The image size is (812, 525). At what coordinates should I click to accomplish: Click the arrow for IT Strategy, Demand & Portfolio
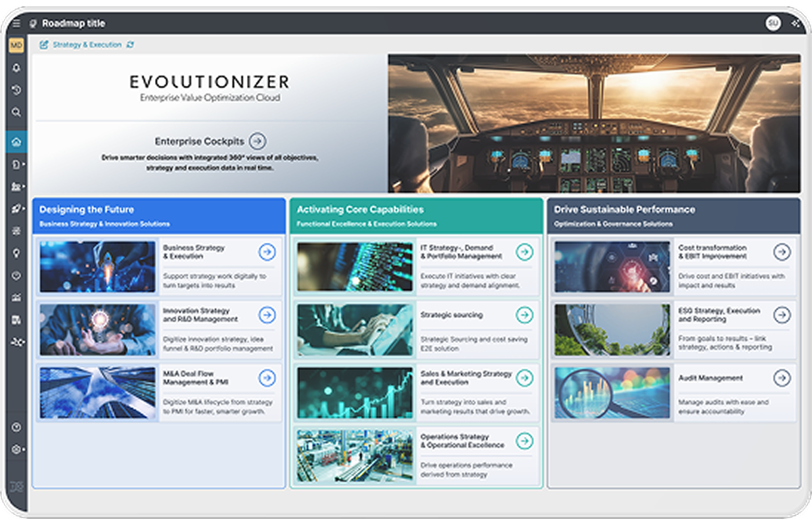click(x=524, y=252)
